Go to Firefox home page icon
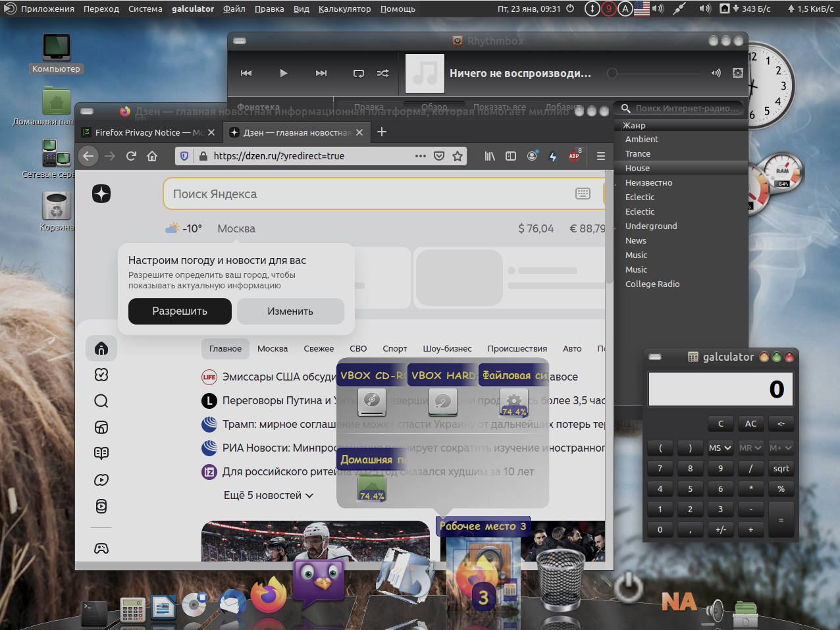Viewport: 840px width, 630px height. coord(152,156)
